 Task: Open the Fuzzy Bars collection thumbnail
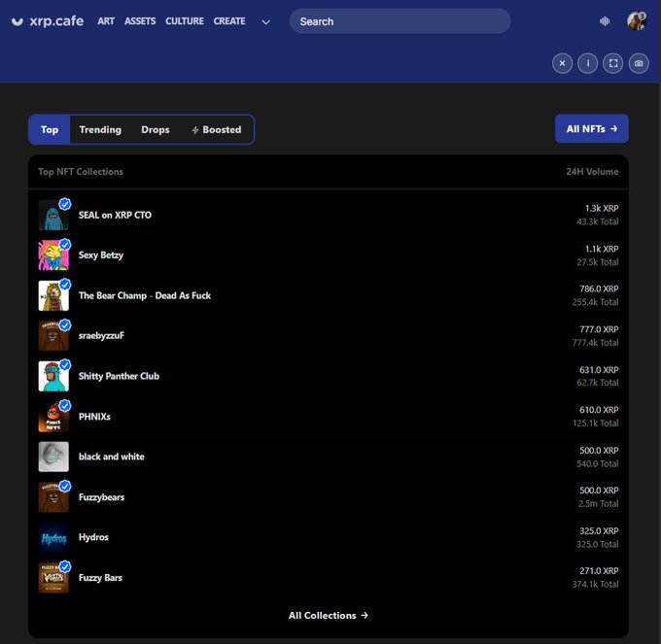[53, 578]
